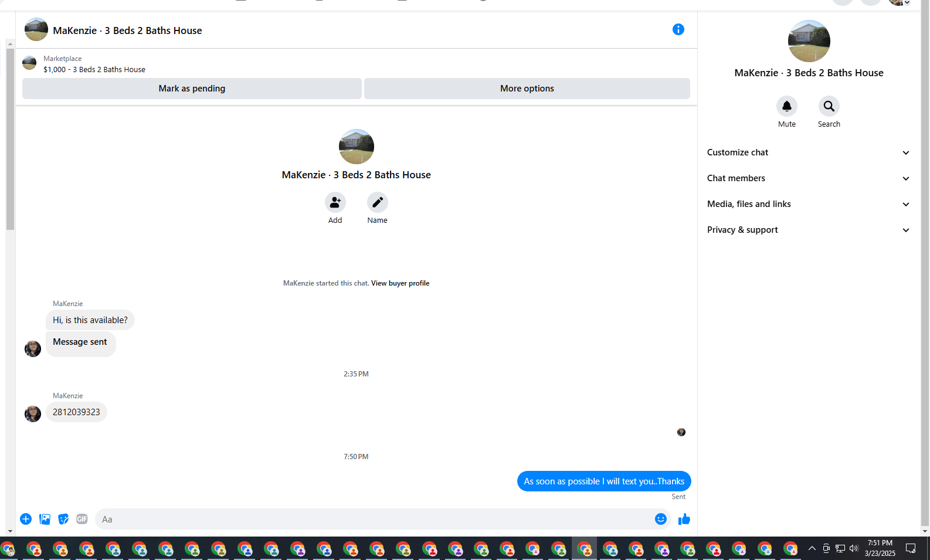The height and width of the screenshot is (560, 930).
Task: Add people with the Add icon
Action: 335,202
